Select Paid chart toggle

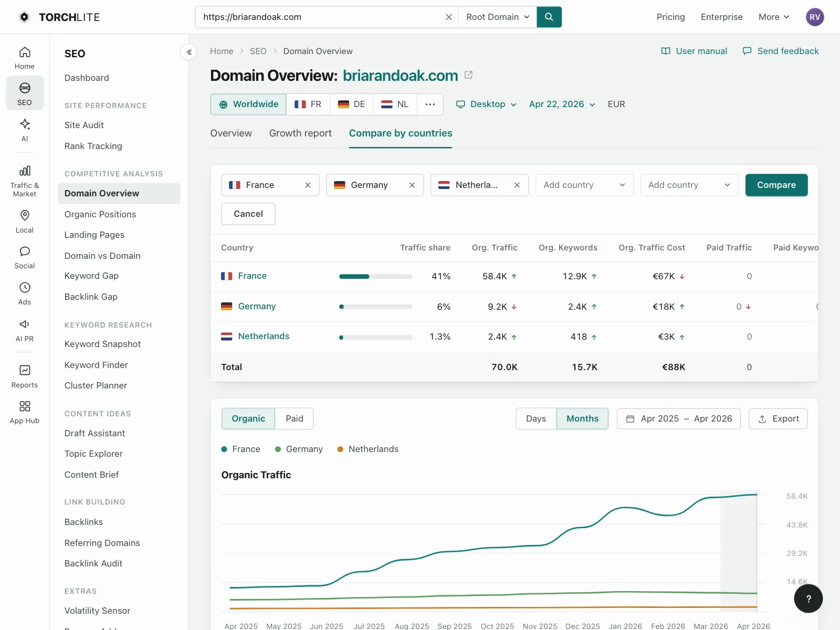pos(295,418)
